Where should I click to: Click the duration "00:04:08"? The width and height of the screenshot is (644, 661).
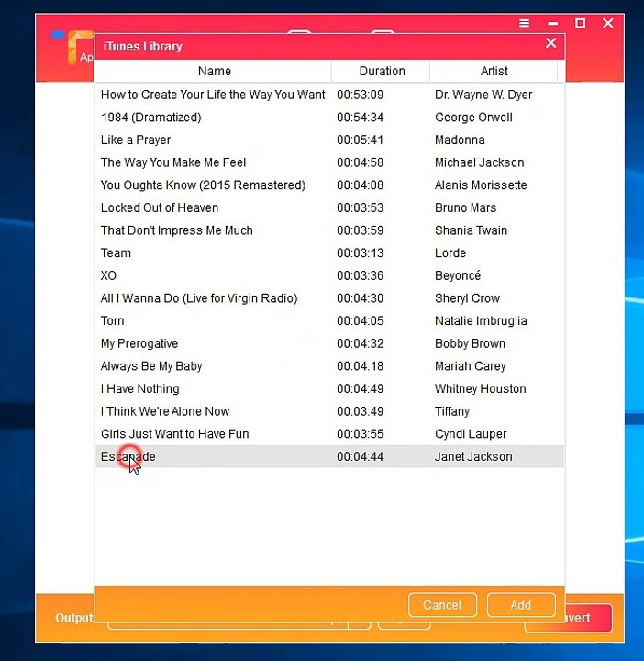tap(361, 185)
